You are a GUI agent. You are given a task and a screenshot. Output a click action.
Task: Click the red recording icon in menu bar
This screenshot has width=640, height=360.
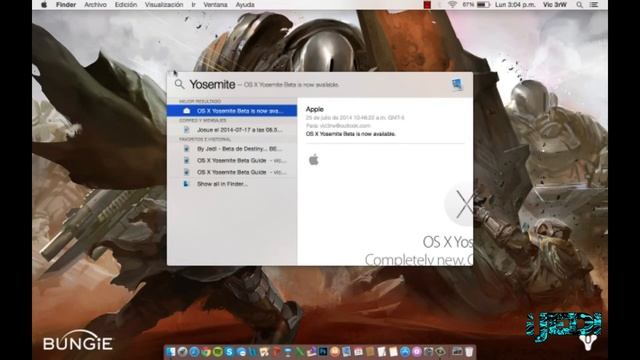(427, 5)
